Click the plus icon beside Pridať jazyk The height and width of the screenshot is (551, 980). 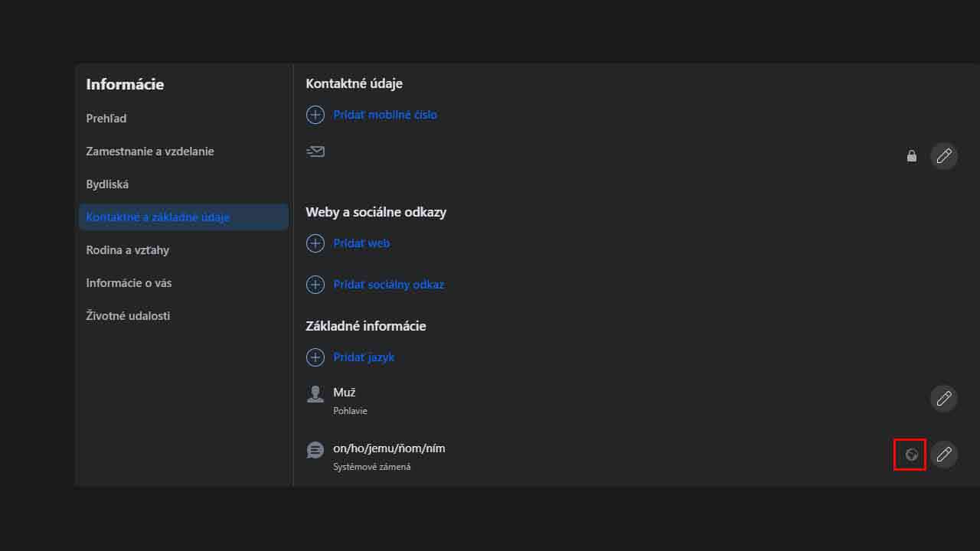tap(315, 357)
